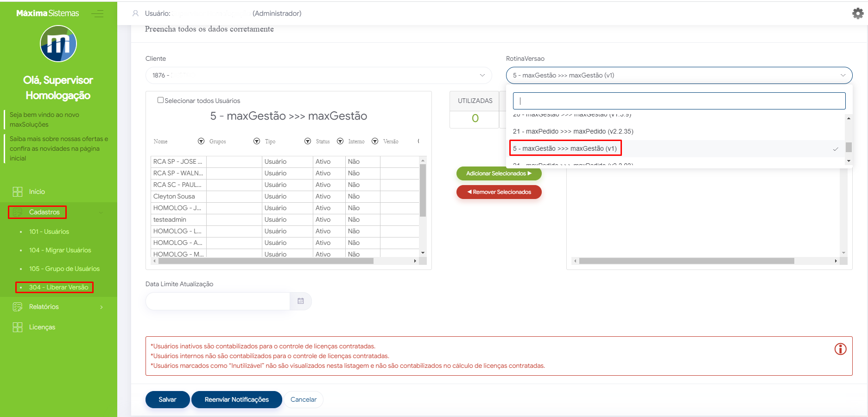The height and width of the screenshot is (417, 868).
Task: Click the RotinaVersao list scroll-down arrow
Action: point(849,161)
